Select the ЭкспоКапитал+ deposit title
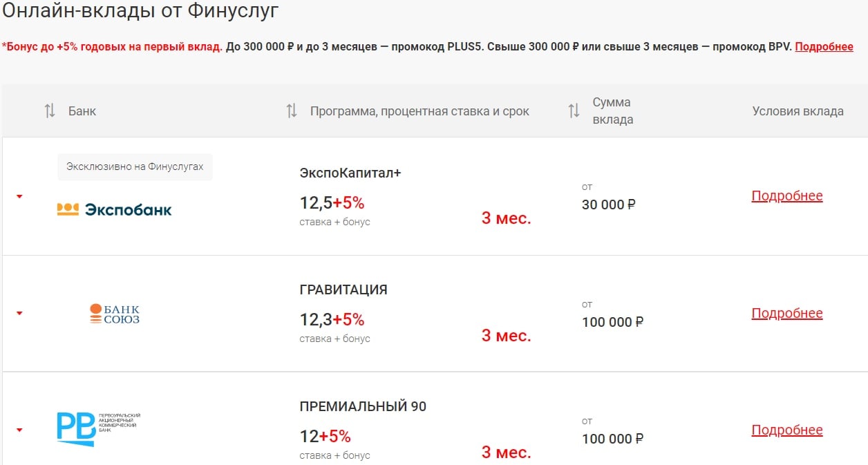868x465 pixels. coord(350,173)
